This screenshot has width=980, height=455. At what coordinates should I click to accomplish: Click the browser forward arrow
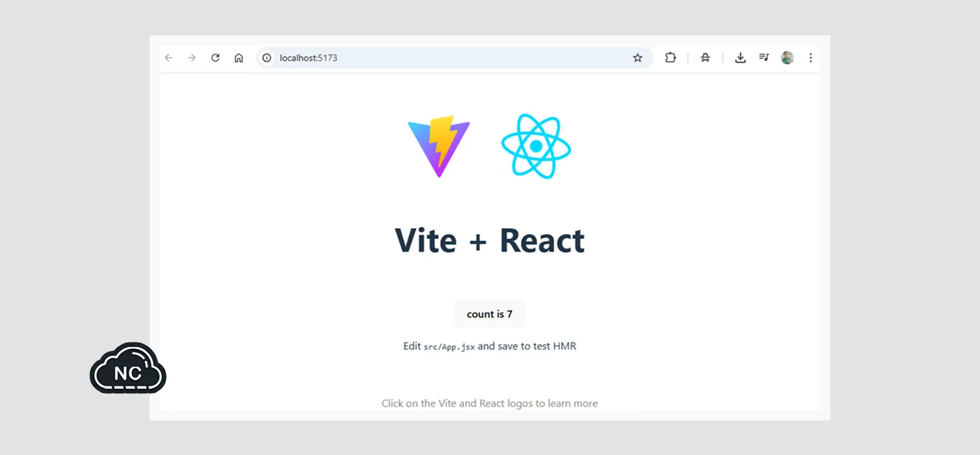click(x=191, y=58)
